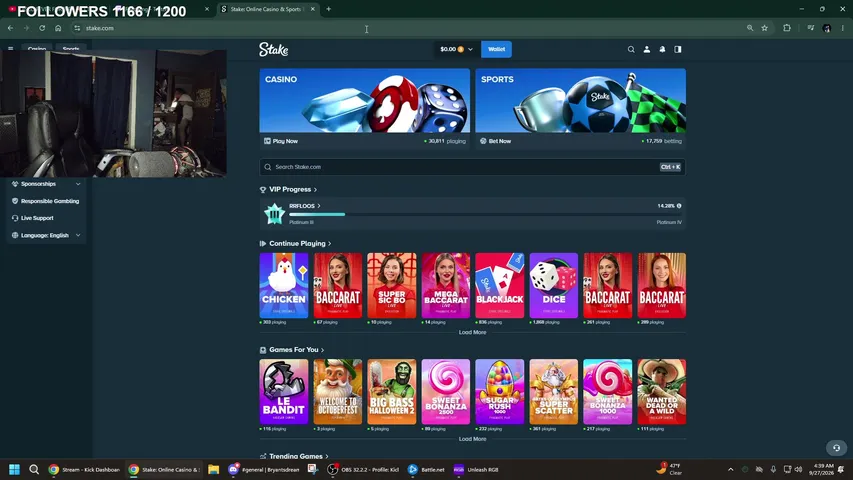Show hidden system tray icons
This screenshot has width=853, height=480.
pos(731,470)
